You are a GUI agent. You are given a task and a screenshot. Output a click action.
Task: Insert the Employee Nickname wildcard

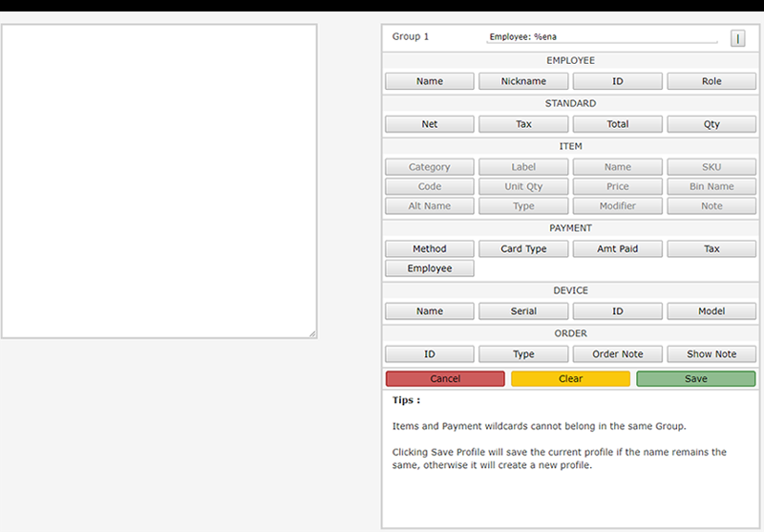[523, 81]
